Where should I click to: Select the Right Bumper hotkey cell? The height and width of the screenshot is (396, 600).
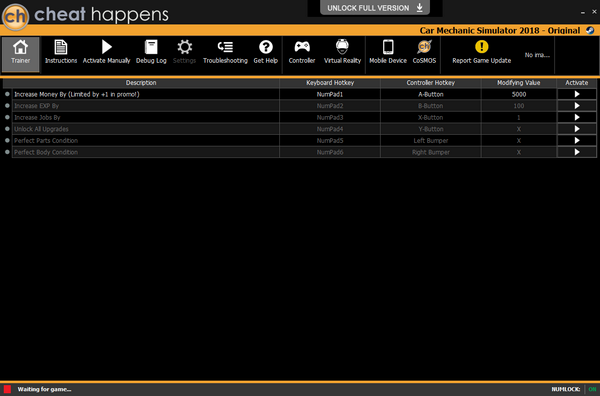pyautogui.click(x=430, y=152)
